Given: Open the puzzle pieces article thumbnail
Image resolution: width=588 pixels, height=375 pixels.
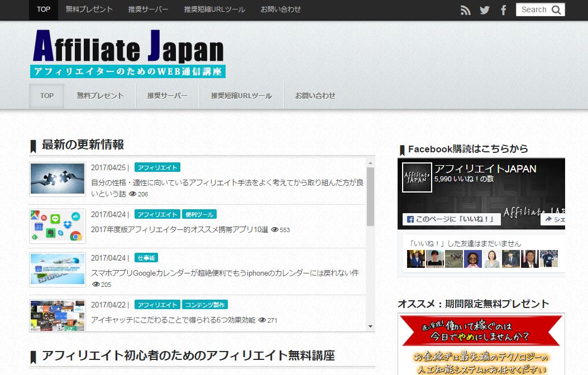Looking at the screenshot, I should tap(58, 180).
